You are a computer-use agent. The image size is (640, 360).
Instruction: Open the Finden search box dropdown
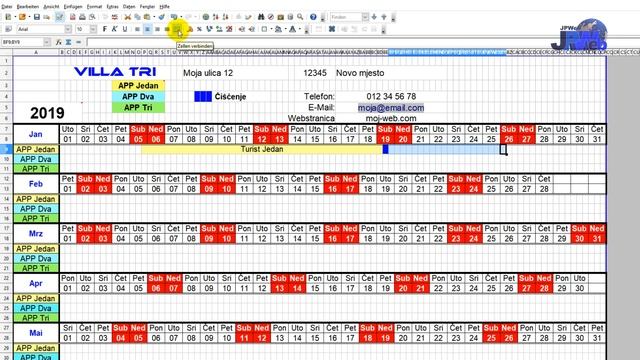coord(365,17)
